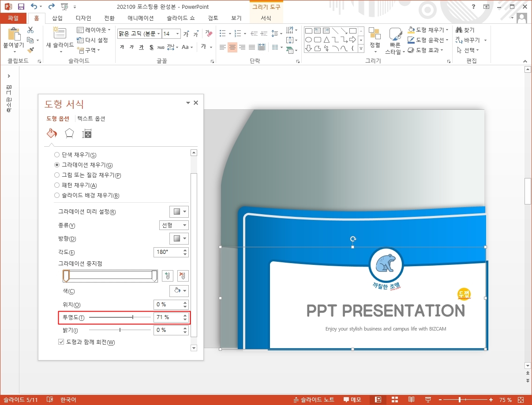Click the Cut scissors icon
Image resolution: width=532 pixels, height=405 pixels.
pos(30,30)
